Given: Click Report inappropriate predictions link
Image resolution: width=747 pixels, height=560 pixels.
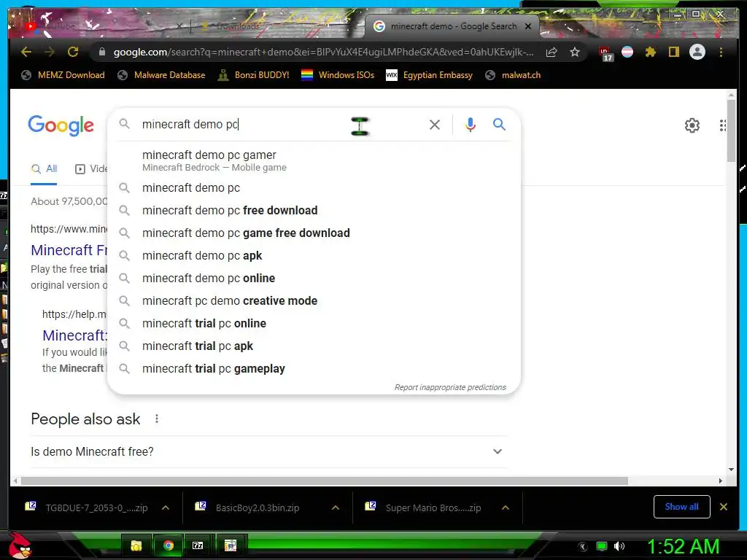Looking at the screenshot, I should (450, 387).
